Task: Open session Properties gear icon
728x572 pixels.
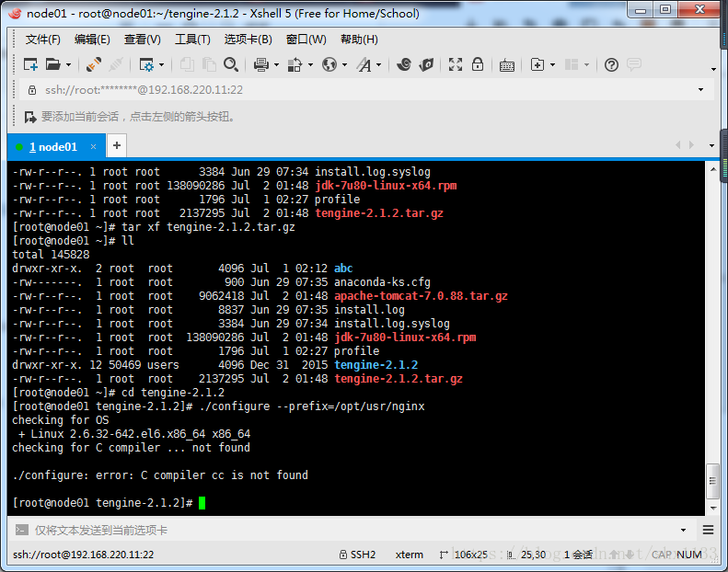Action: (146, 64)
